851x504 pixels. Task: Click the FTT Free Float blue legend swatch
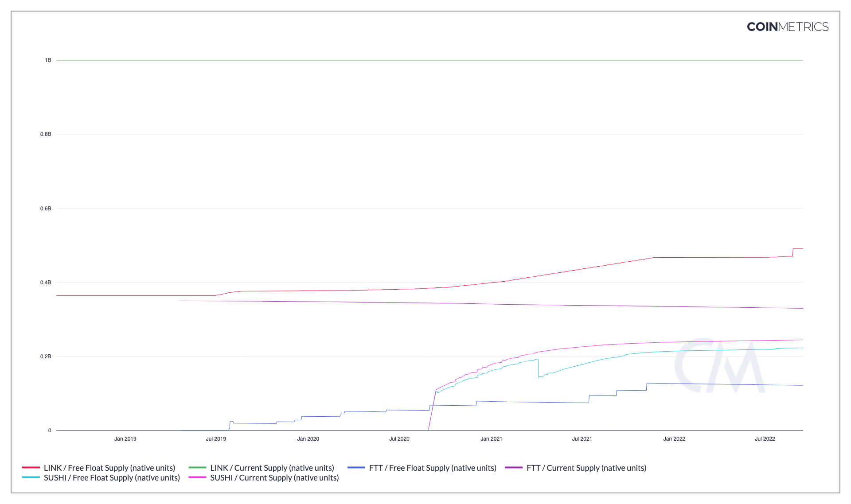tap(356, 468)
